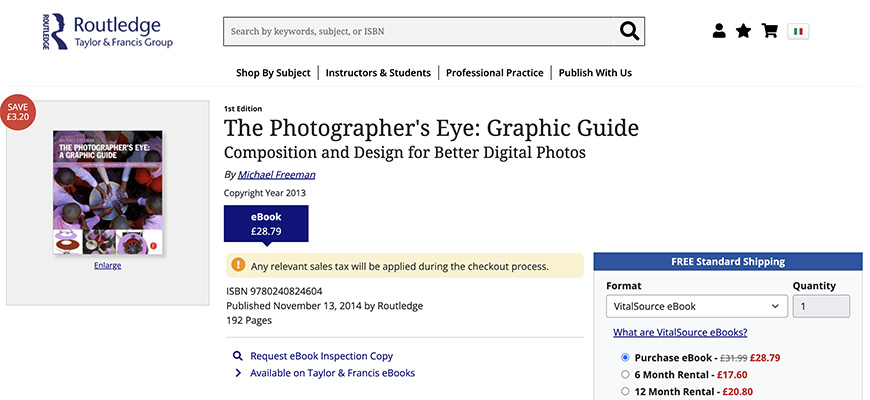Image resolution: width=870 pixels, height=400 pixels.
Task: Open the user account icon
Action: click(x=719, y=31)
